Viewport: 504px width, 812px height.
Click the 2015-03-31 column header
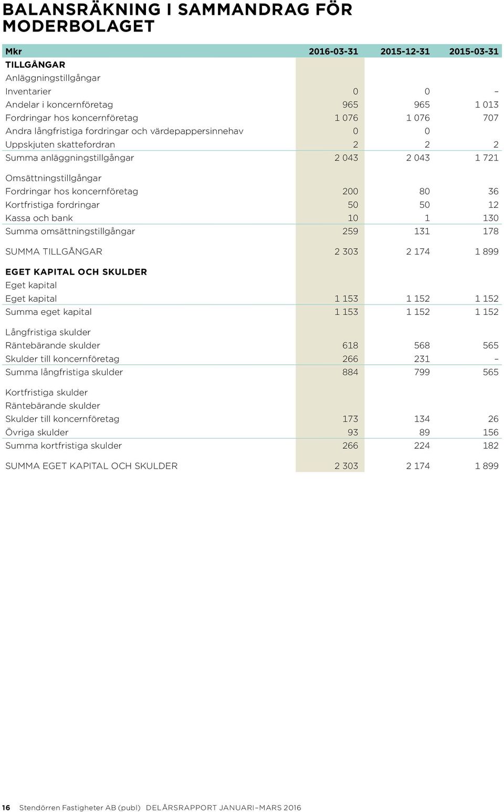474,51
